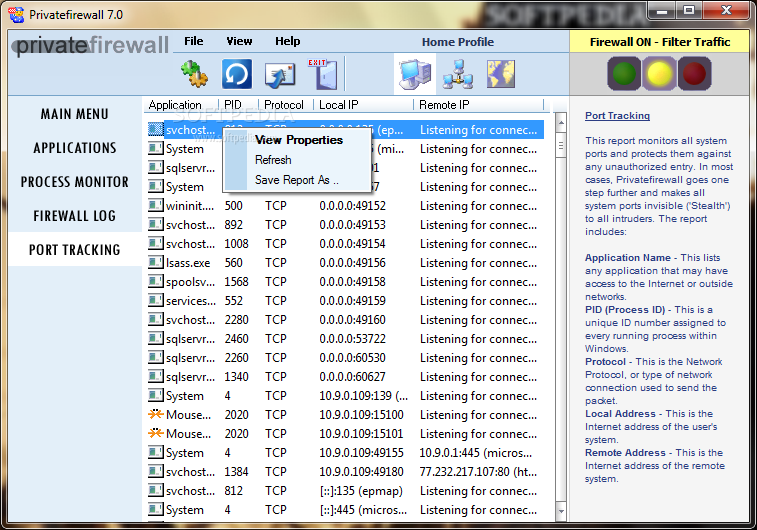Open PROCESS MONITOR in the sidebar
The width and height of the screenshot is (757, 530).
click(x=75, y=182)
